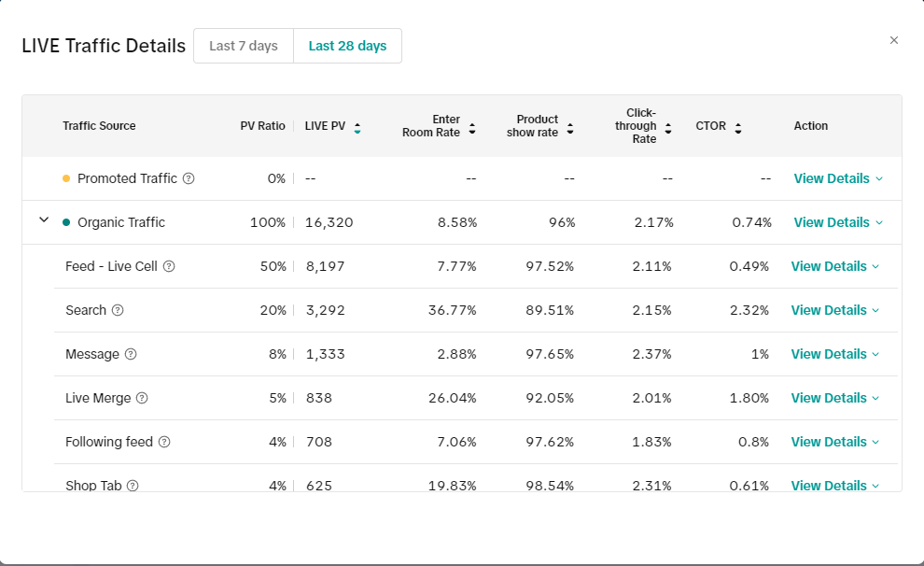Collapse the Organic Traffic row
924x566 pixels.
43,220
